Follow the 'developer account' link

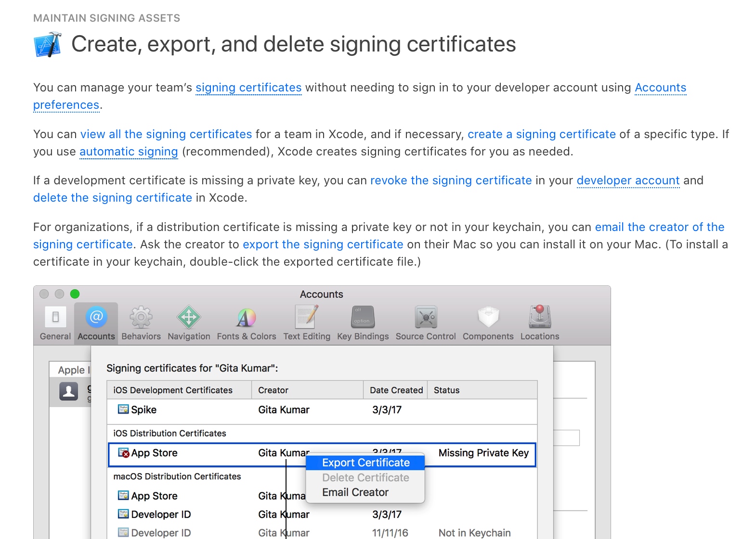point(628,180)
